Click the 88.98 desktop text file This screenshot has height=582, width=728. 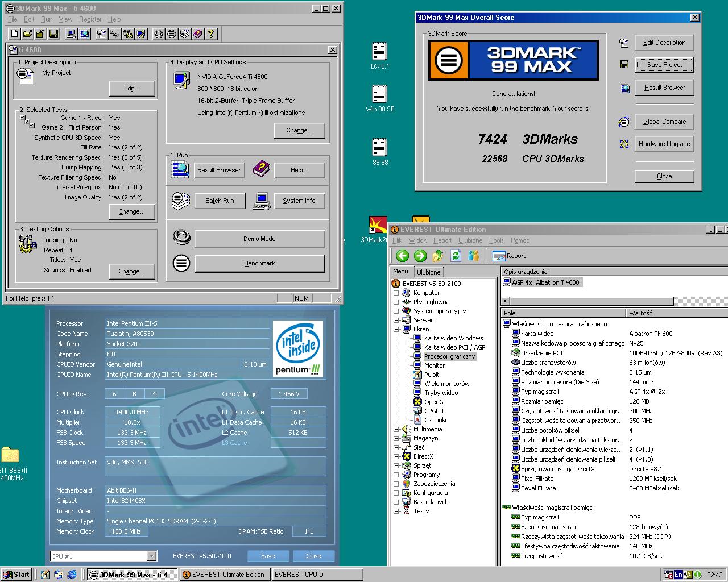(x=380, y=152)
